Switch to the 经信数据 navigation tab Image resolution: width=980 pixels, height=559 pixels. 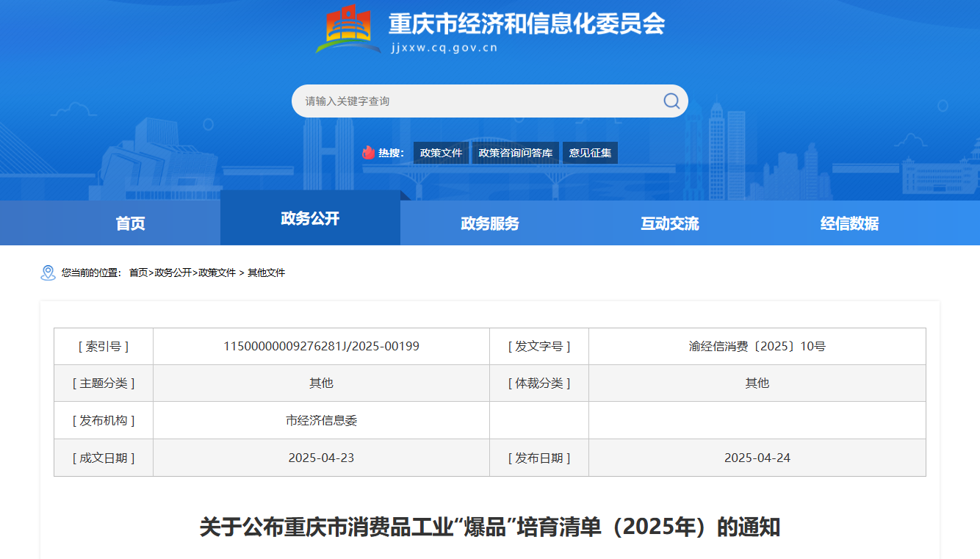coord(849,223)
